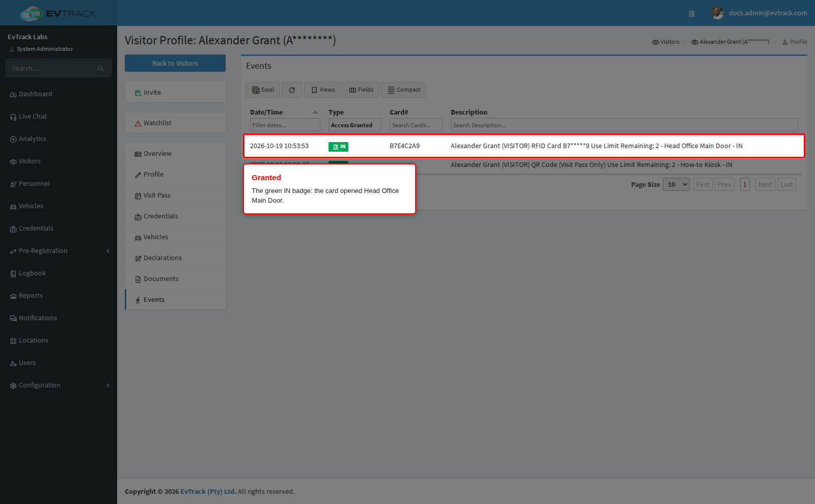Switch to the Profile tab in visitor menu
The image size is (815, 504).
[x=175, y=175]
